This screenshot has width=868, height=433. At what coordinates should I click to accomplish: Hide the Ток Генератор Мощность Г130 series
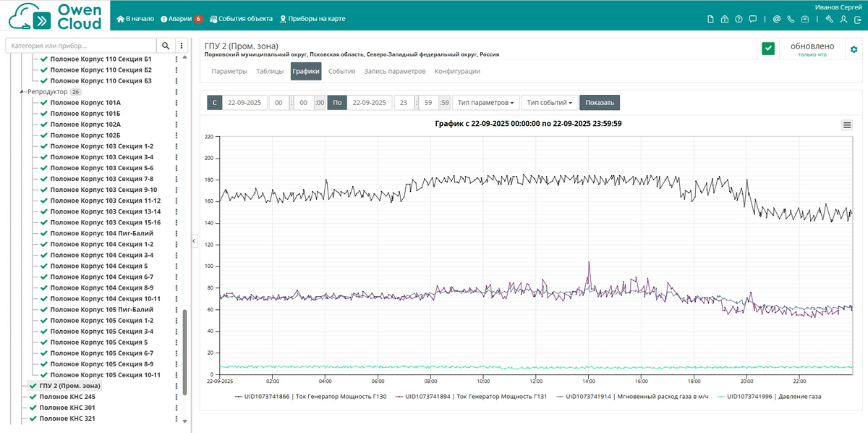tap(310, 396)
